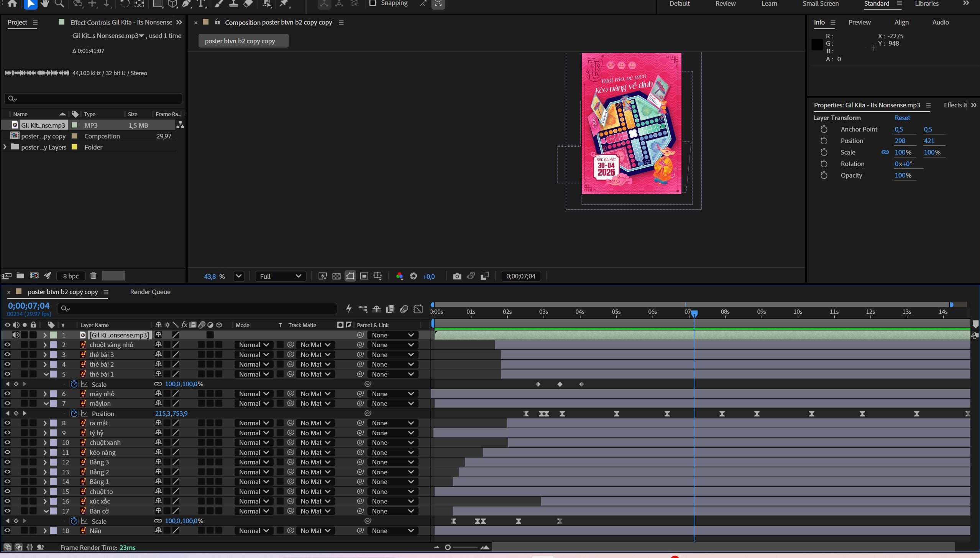Toggle Position stopwatch on mâylon layer

[74, 413]
